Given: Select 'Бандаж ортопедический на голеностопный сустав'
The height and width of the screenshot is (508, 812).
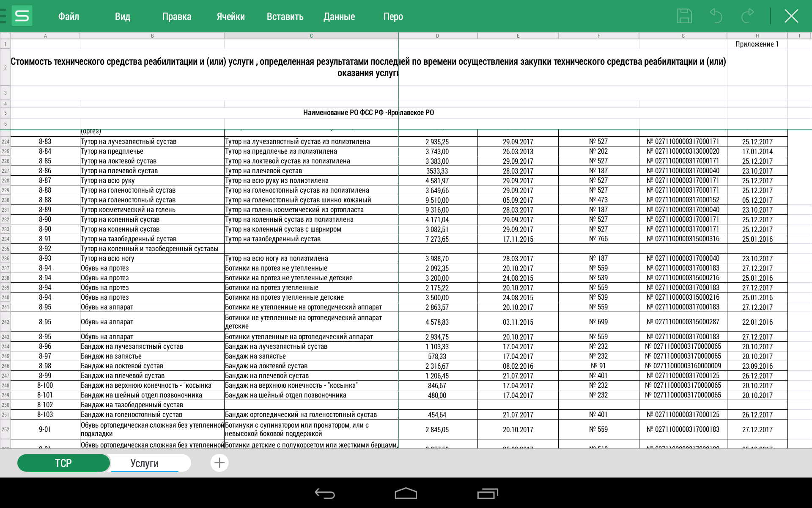Looking at the screenshot, I should click(311, 415).
